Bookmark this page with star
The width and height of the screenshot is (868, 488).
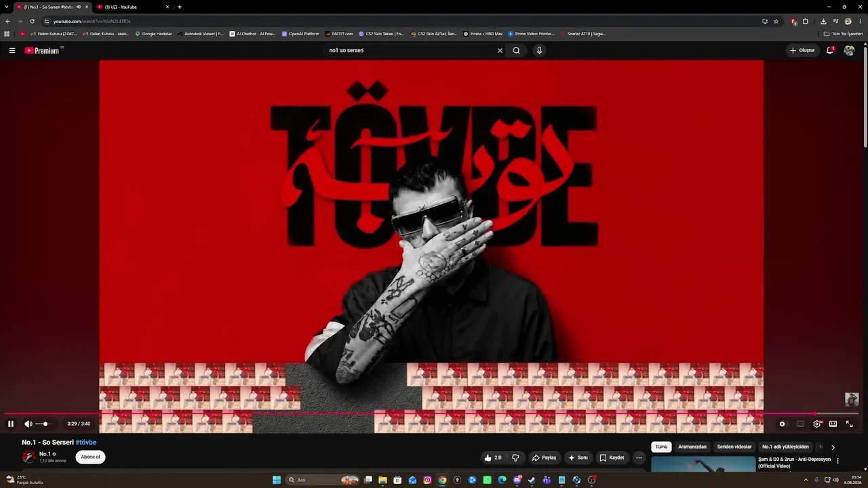pyautogui.click(x=776, y=21)
